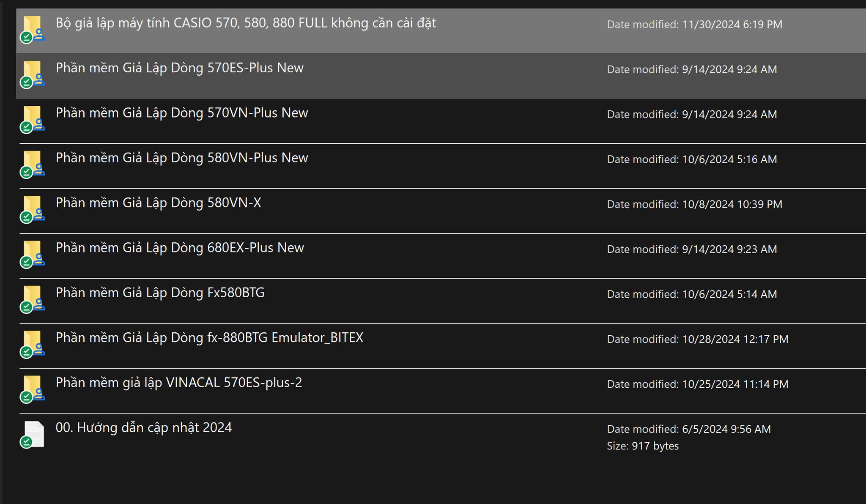Select the folder name Phần mềm Giả Lập Dòng 570VN-Plus New
The width and height of the screenshot is (866, 504).
tap(182, 113)
